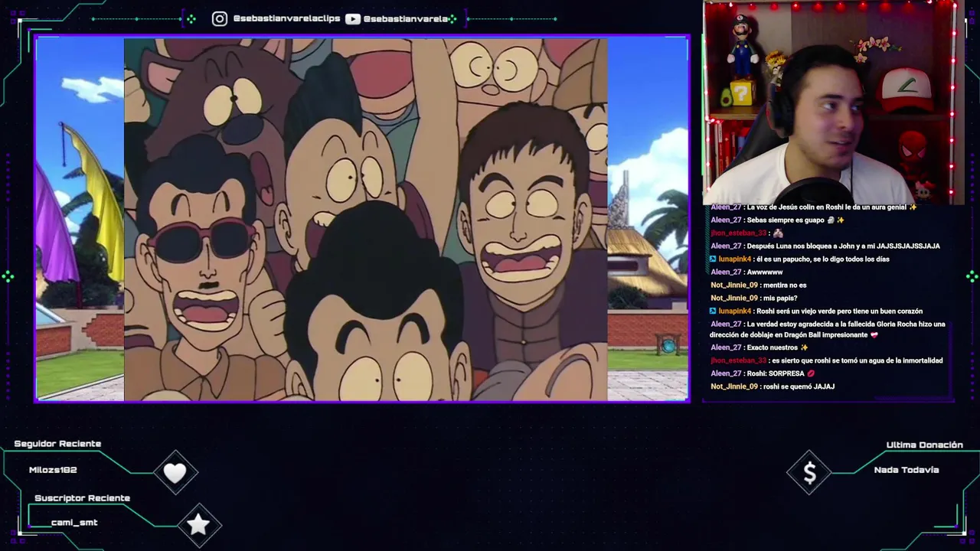This screenshot has width=980, height=551.
Task: Click the emoji in jhon_esteban_33's emoji-only message
Action: [x=779, y=233]
